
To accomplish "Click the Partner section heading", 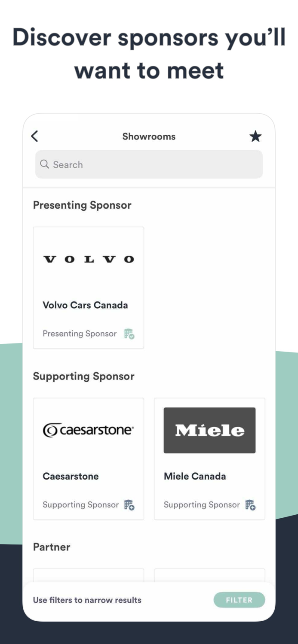I will pyautogui.click(x=52, y=547).
